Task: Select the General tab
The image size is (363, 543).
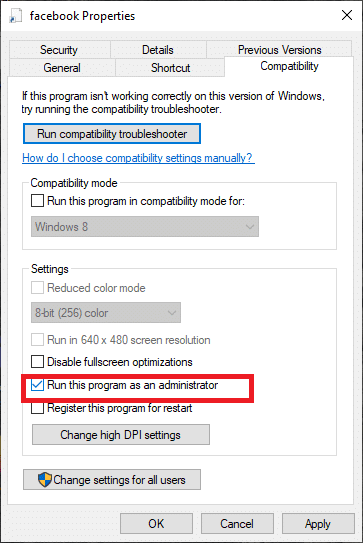Action: [62, 68]
